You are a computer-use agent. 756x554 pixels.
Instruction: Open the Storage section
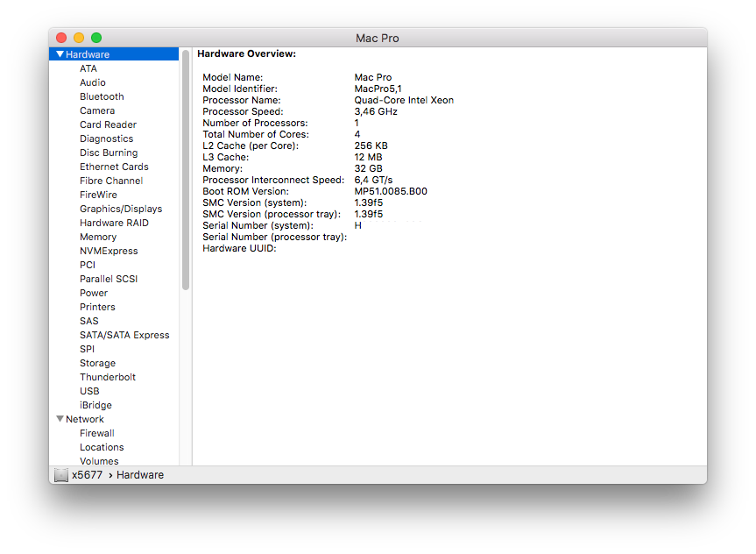point(97,362)
